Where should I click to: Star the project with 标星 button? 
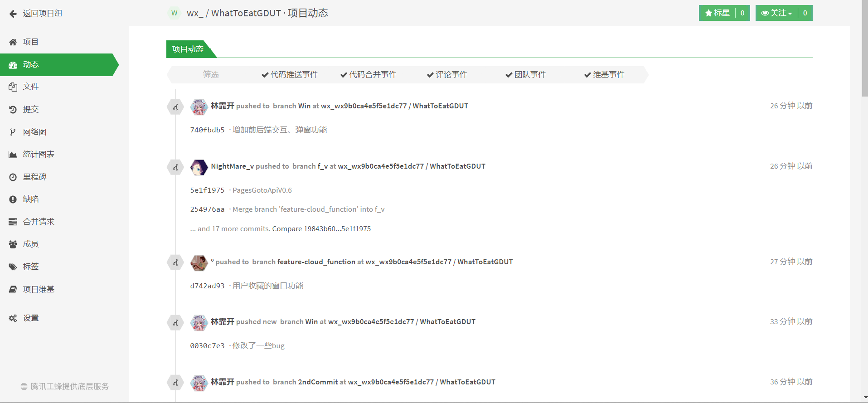[x=717, y=13]
